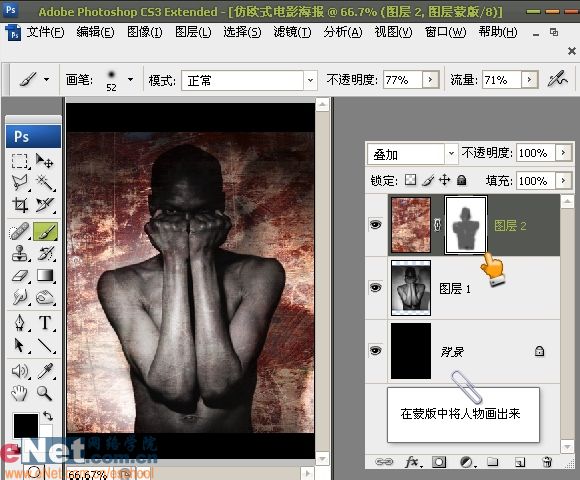Open layer 不透明度 slider arrow
The width and height of the screenshot is (580, 480).
(x=563, y=153)
